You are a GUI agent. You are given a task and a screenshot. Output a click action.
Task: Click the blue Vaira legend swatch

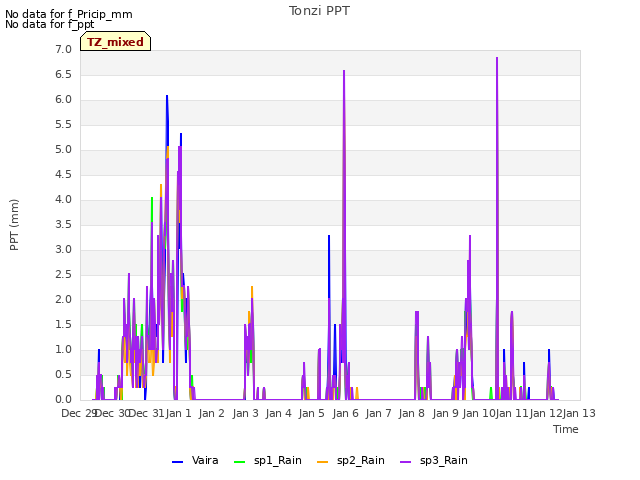tap(178, 462)
